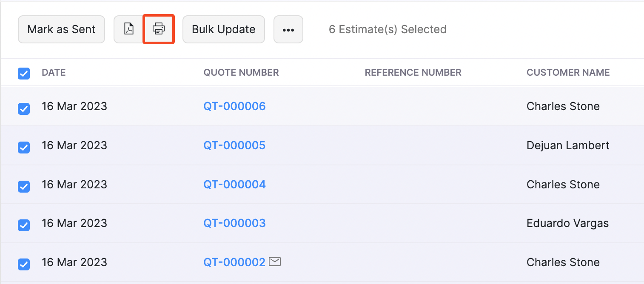Uncheck the checkbox for QT-000005
This screenshot has width=644, height=284.
coord(24,148)
